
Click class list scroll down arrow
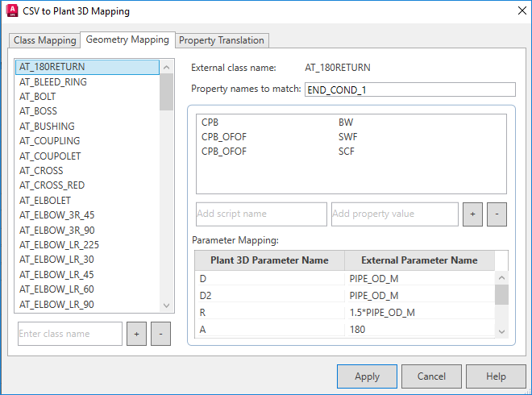pyautogui.click(x=166, y=305)
